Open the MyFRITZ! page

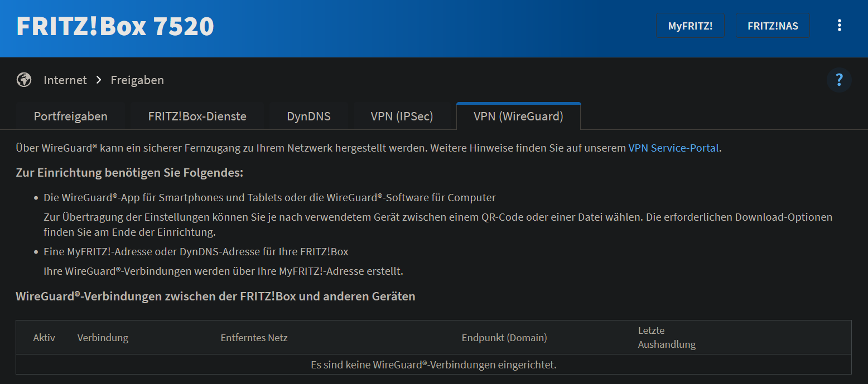point(690,26)
